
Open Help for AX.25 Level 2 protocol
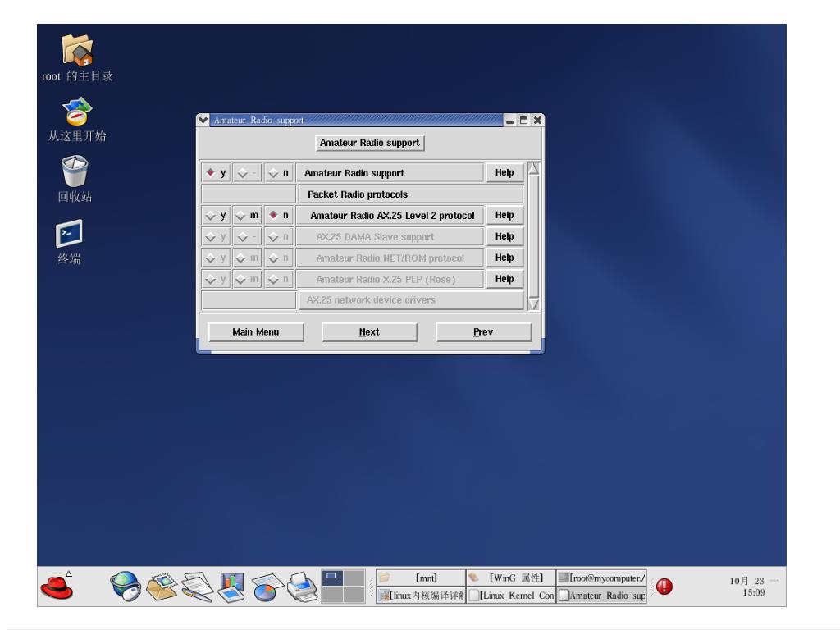click(x=504, y=216)
